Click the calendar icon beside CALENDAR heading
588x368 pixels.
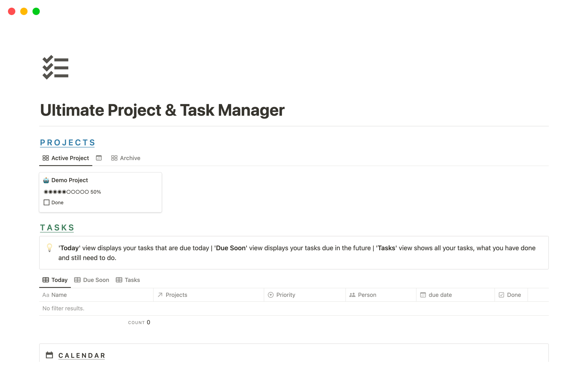pyautogui.click(x=49, y=355)
